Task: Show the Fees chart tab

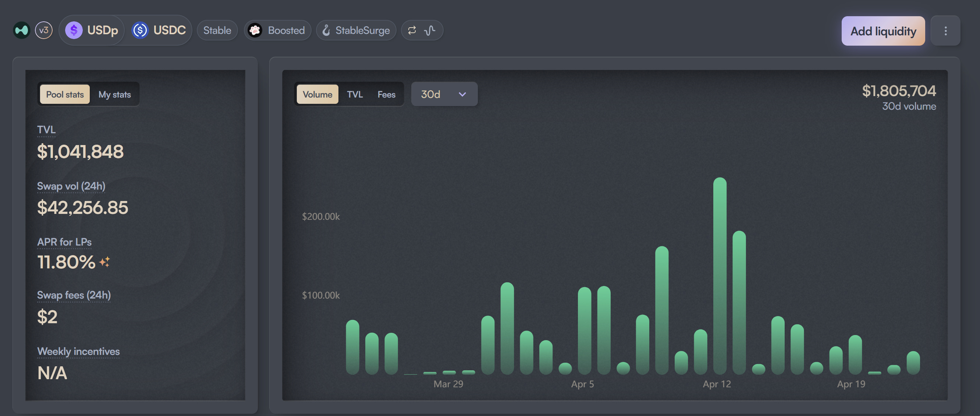Action: (x=386, y=94)
